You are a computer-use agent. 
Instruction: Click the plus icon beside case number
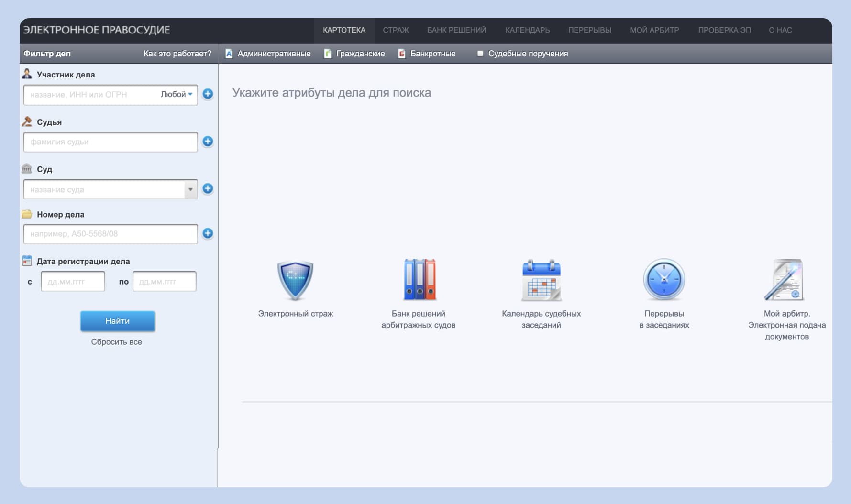tap(208, 233)
